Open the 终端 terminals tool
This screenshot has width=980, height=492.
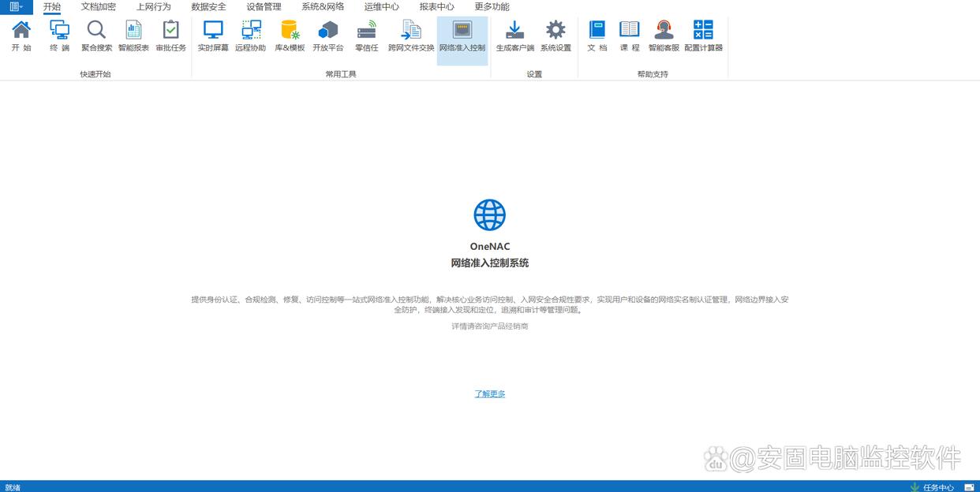coord(59,36)
